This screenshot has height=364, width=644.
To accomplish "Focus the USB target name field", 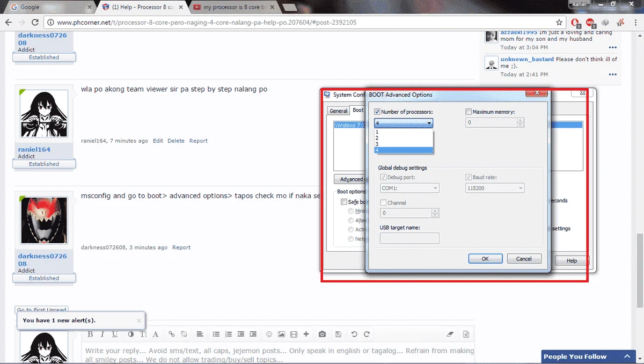I will [x=409, y=238].
